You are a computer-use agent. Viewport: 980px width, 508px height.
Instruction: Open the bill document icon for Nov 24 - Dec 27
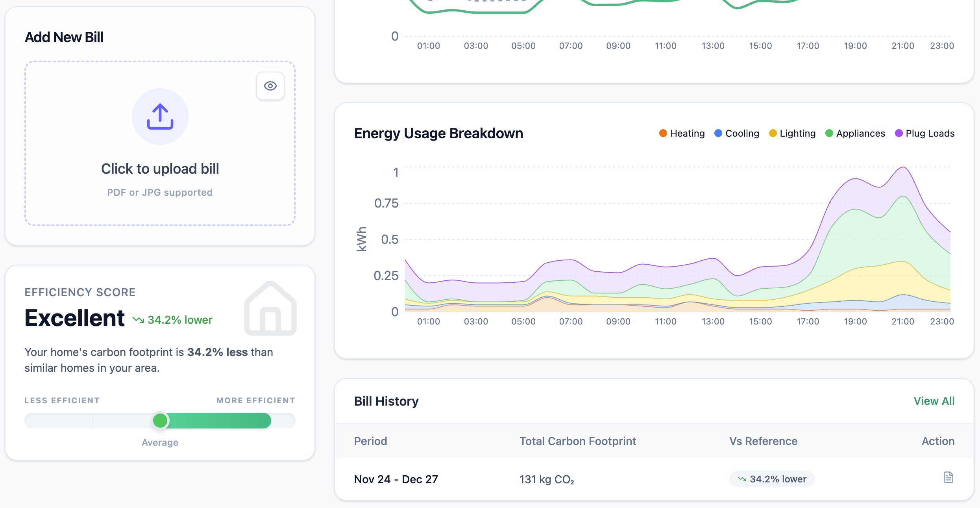pos(948,477)
